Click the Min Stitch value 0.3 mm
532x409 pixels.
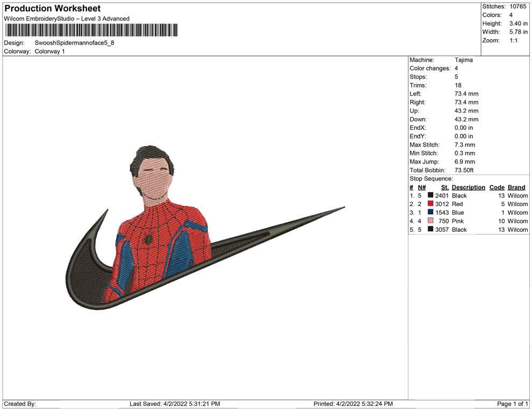click(465, 153)
